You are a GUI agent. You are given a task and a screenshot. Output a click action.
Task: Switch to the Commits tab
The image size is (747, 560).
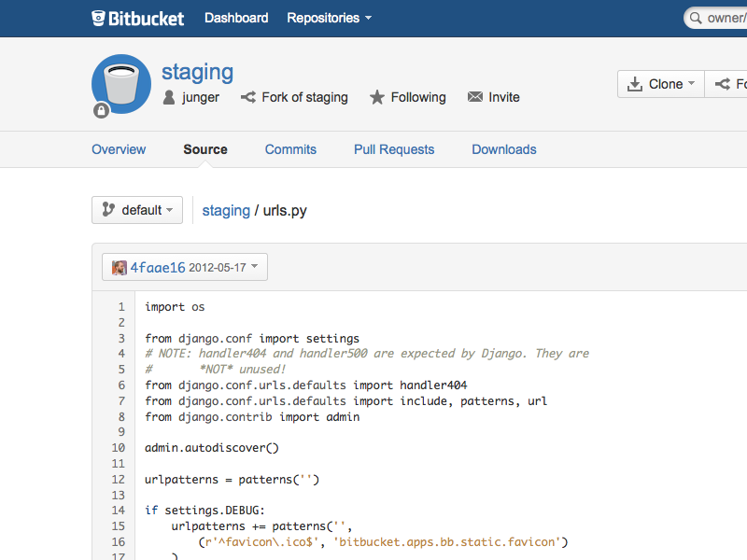pyautogui.click(x=290, y=149)
